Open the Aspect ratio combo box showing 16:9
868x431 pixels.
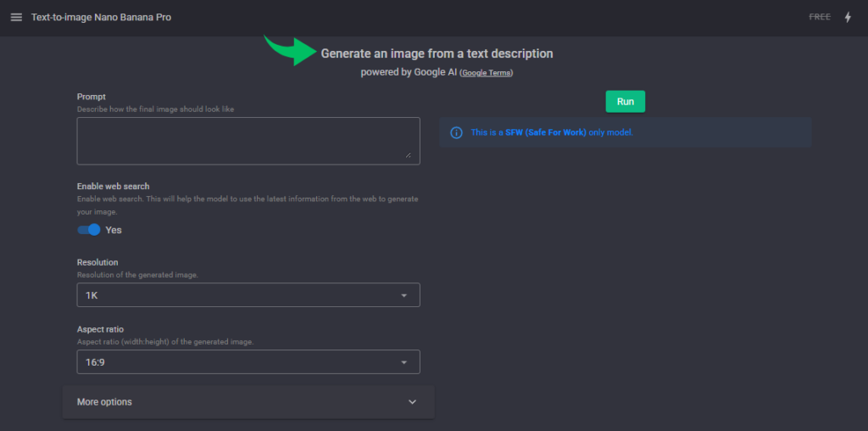[237, 362]
